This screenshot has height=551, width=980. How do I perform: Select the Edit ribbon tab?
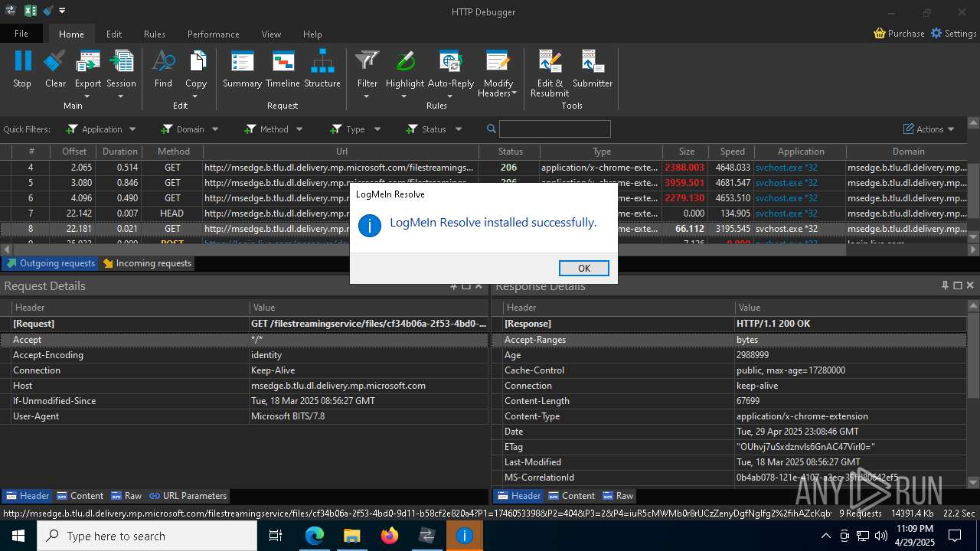114,34
